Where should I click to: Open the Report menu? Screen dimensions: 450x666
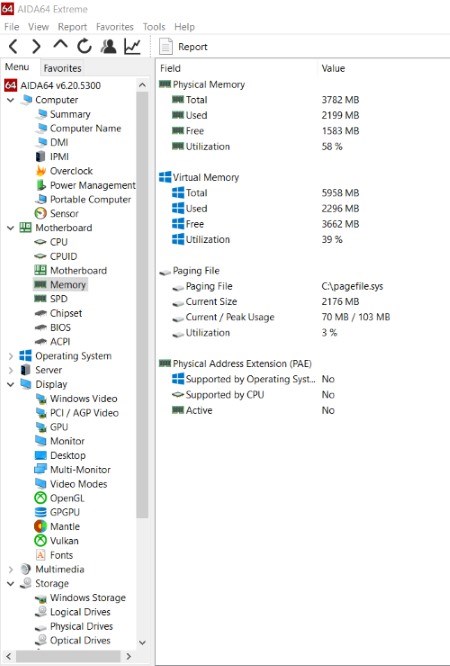pos(72,27)
